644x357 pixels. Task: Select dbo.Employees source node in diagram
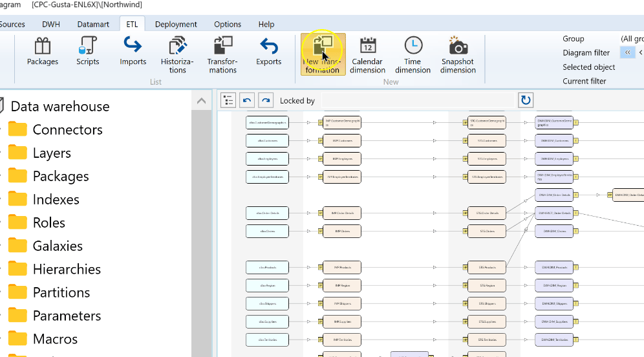[x=268, y=158]
